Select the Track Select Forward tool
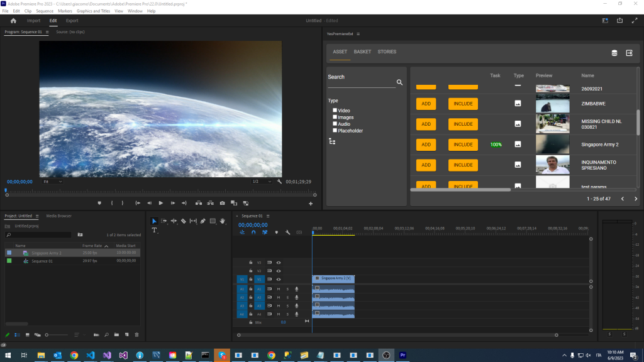The width and height of the screenshot is (644, 362). point(164,221)
